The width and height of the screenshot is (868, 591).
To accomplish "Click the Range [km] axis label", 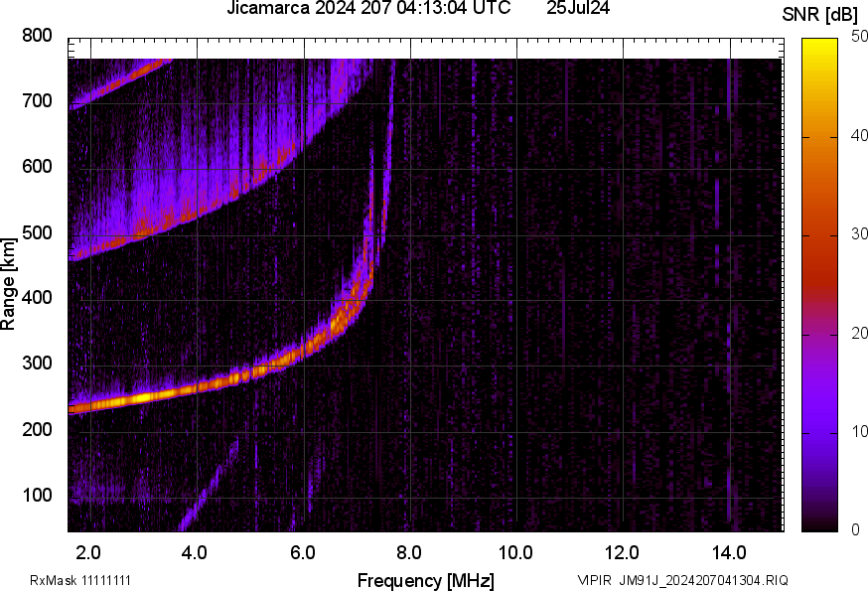I will (x=14, y=280).
